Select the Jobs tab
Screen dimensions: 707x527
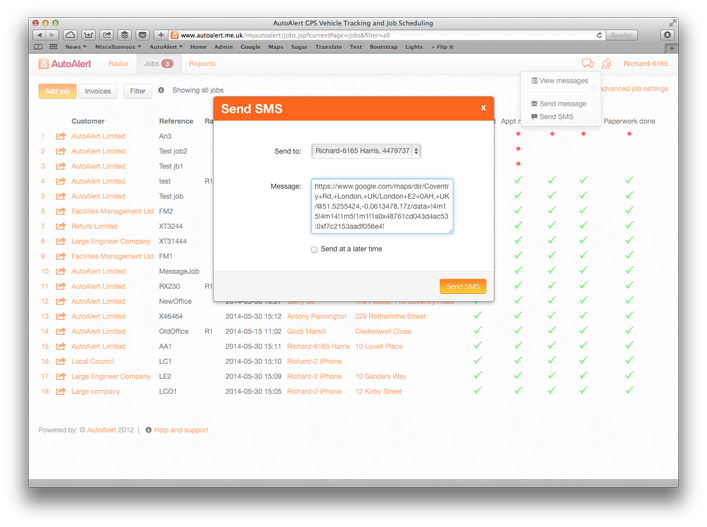pyautogui.click(x=158, y=64)
